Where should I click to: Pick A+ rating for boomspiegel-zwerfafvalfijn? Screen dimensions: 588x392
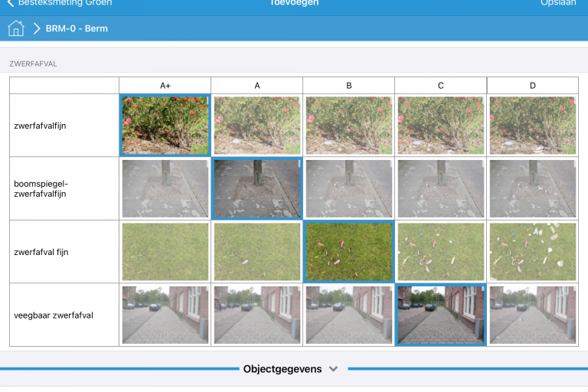click(165, 188)
